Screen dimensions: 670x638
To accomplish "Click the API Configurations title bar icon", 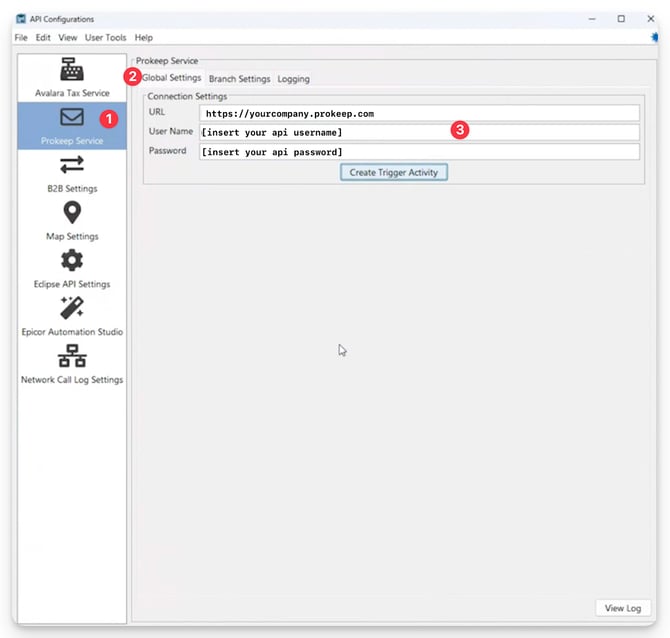I will coord(21,18).
